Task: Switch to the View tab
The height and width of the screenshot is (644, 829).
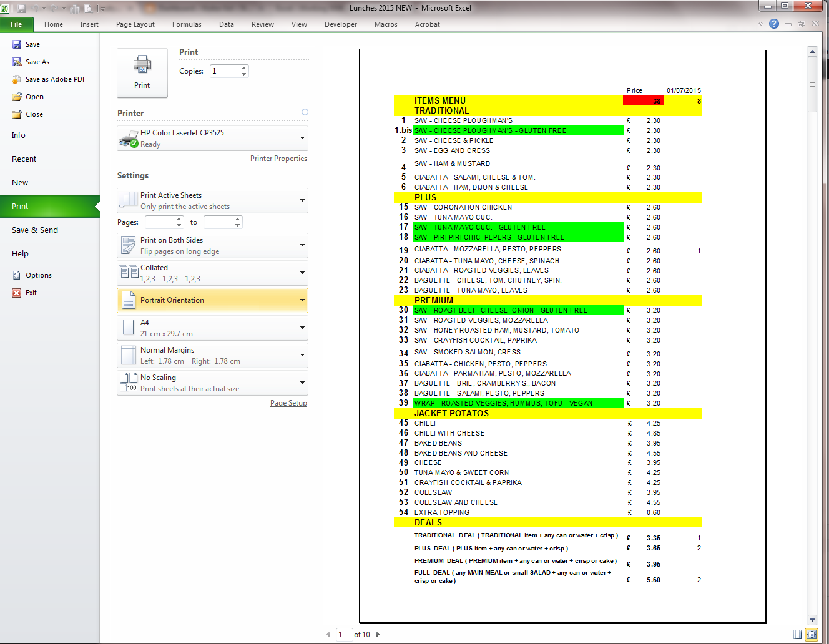Action: point(299,24)
